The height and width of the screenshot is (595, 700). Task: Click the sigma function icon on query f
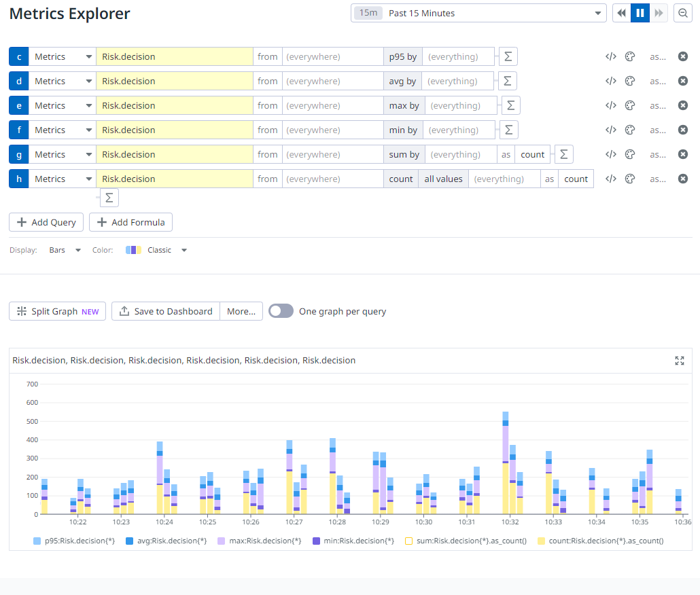click(509, 130)
